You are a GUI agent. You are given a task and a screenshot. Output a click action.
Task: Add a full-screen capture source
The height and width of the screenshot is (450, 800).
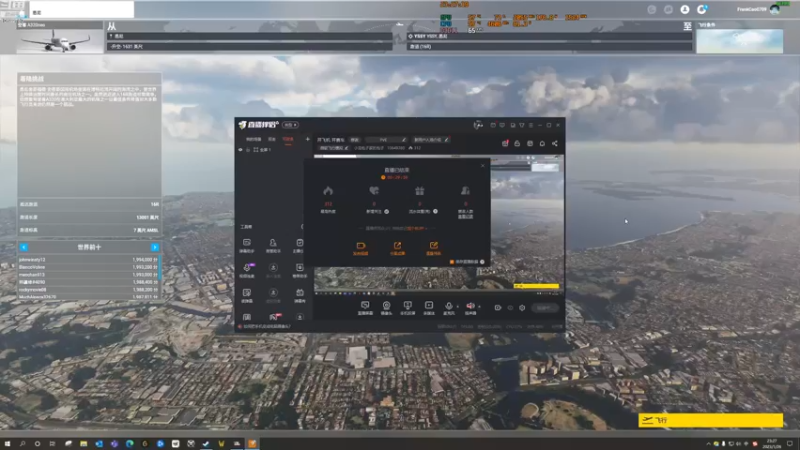(407, 308)
